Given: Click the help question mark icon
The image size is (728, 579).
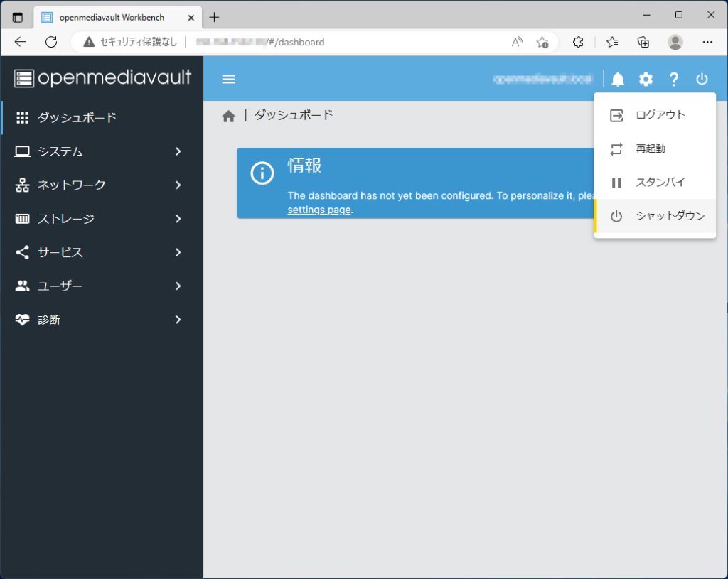Looking at the screenshot, I should point(674,79).
